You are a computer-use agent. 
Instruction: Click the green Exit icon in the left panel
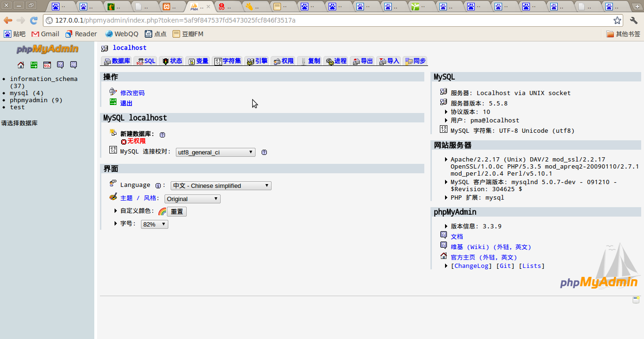34,65
